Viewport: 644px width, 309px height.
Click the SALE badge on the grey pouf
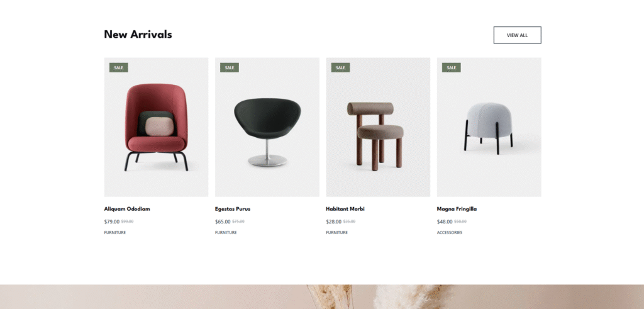[452, 68]
